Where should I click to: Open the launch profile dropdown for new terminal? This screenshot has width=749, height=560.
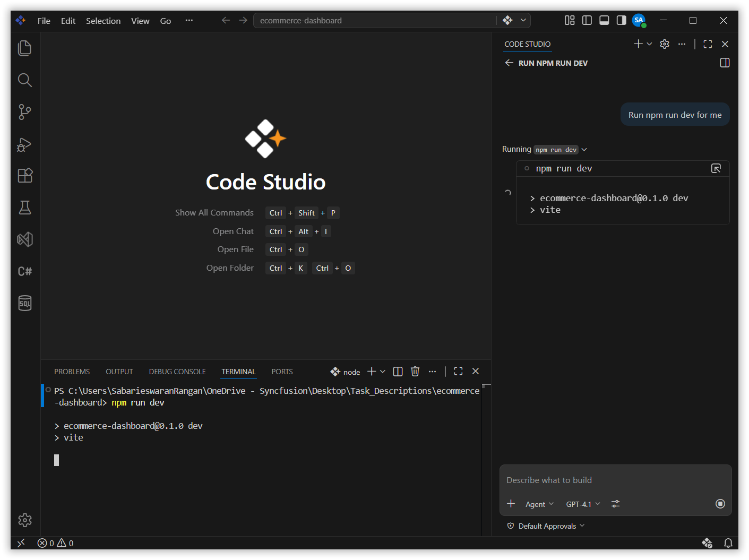383,372
